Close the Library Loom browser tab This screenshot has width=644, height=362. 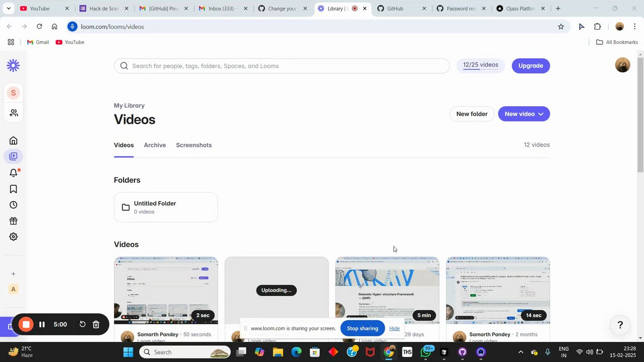(365, 9)
